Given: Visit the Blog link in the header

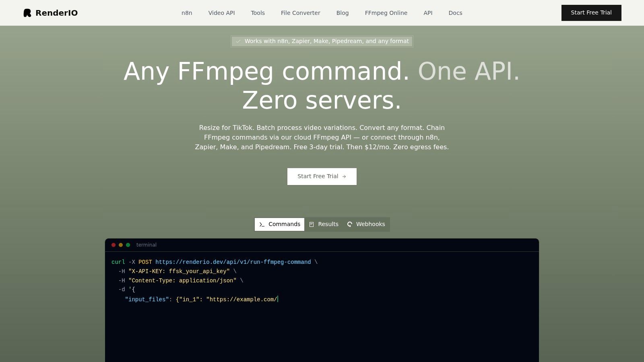Looking at the screenshot, I should point(343,13).
